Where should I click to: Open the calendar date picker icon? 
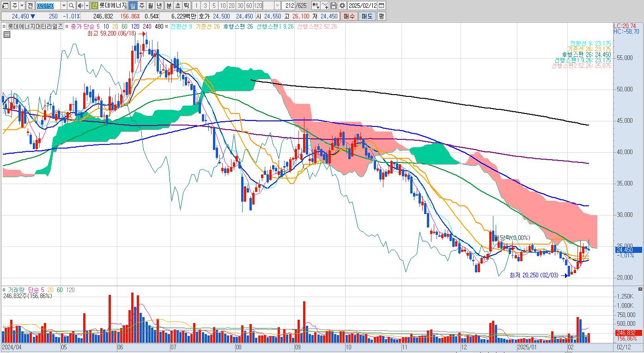(x=381, y=6)
